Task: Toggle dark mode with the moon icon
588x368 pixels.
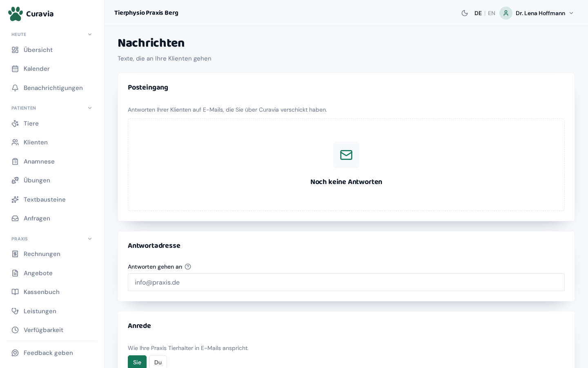Action: [x=465, y=13]
